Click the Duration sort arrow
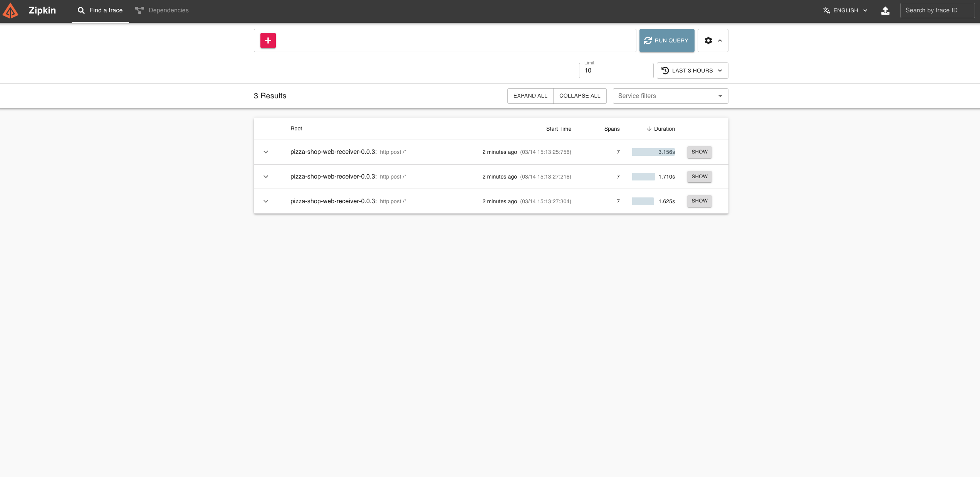The height and width of the screenshot is (477, 980). pyautogui.click(x=649, y=129)
